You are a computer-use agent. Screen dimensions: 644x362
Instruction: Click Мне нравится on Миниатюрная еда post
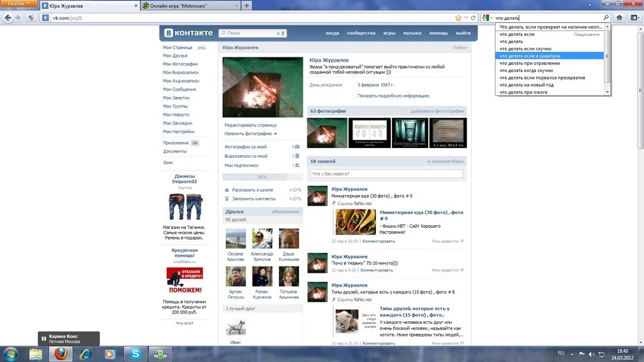pos(447,242)
